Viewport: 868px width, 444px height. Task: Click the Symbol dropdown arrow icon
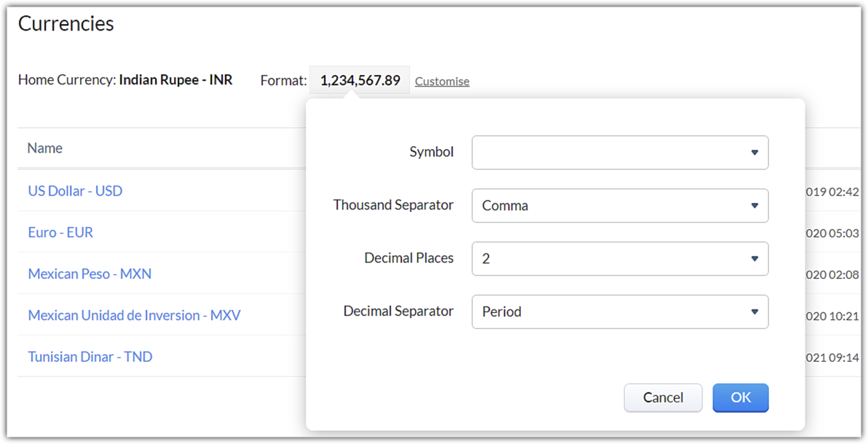click(754, 153)
